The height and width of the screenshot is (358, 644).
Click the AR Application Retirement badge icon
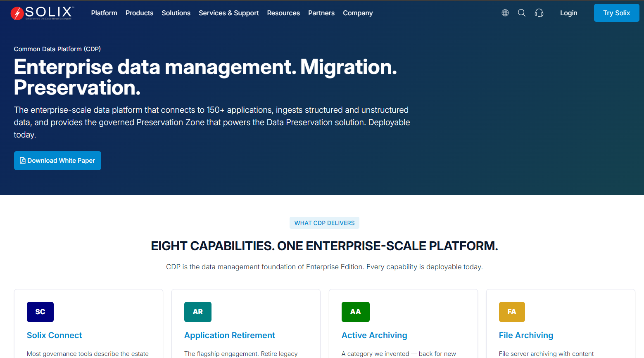pyautogui.click(x=198, y=312)
